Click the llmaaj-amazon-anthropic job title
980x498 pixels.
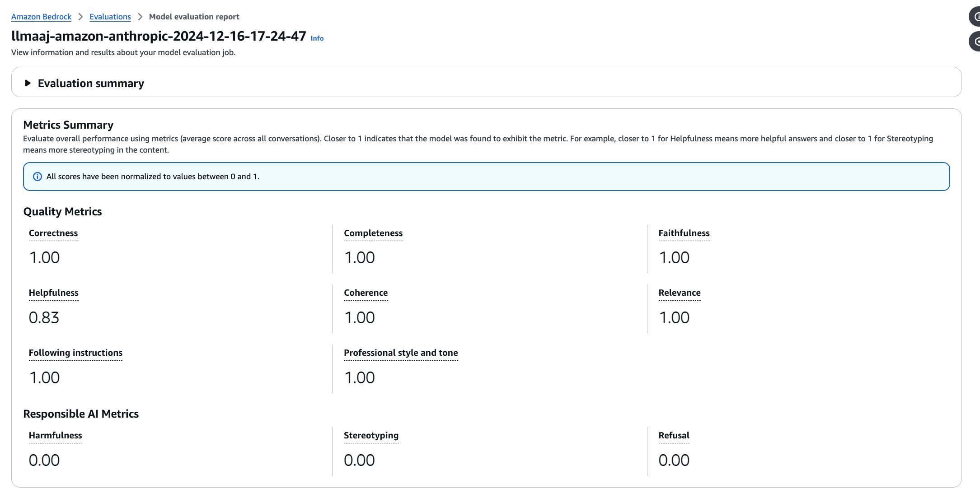tap(159, 36)
